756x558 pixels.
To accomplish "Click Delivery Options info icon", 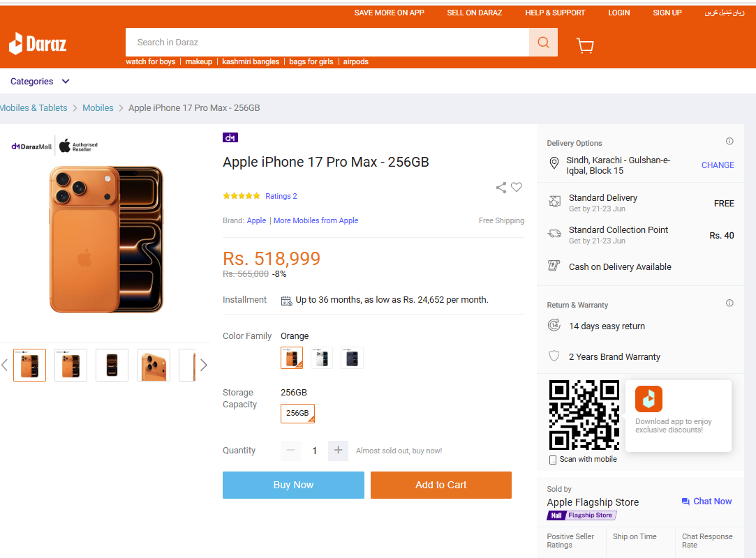I will (x=729, y=141).
